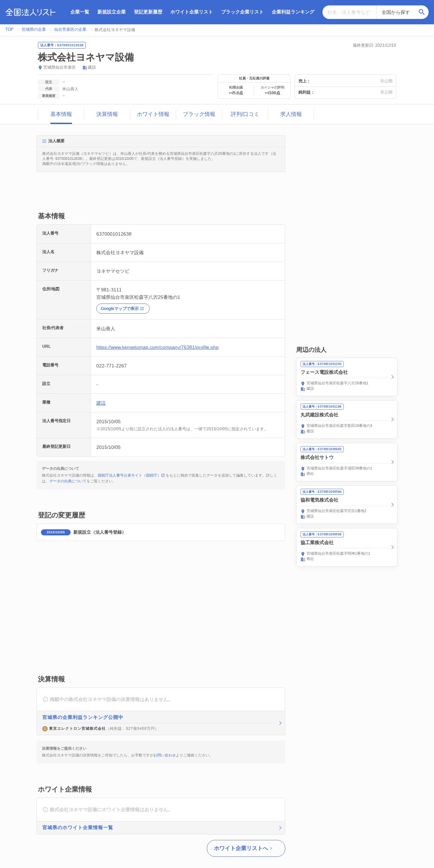Go to TOP breadcrumb link
Image resolution: width=434 pixels, height=868 pixels.
tap(9, 29)
